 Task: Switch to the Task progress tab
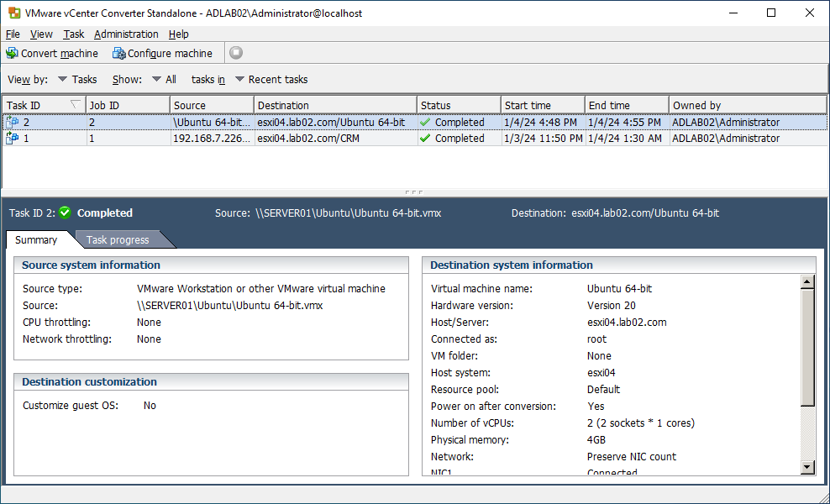click(x=118, y=240)
